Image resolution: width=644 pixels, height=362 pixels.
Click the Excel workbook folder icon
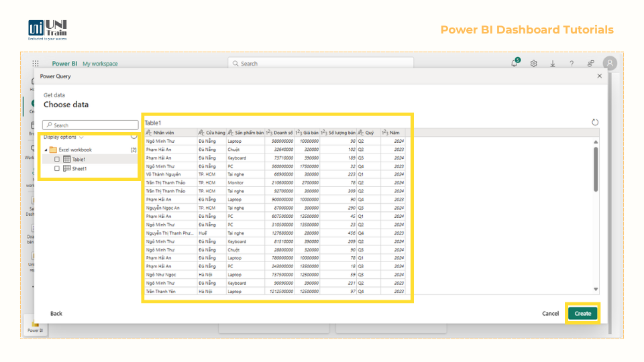point(53,149)
